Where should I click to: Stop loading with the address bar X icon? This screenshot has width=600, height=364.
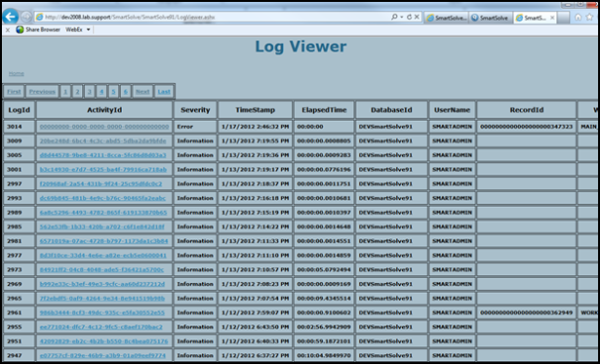point(417,17)
